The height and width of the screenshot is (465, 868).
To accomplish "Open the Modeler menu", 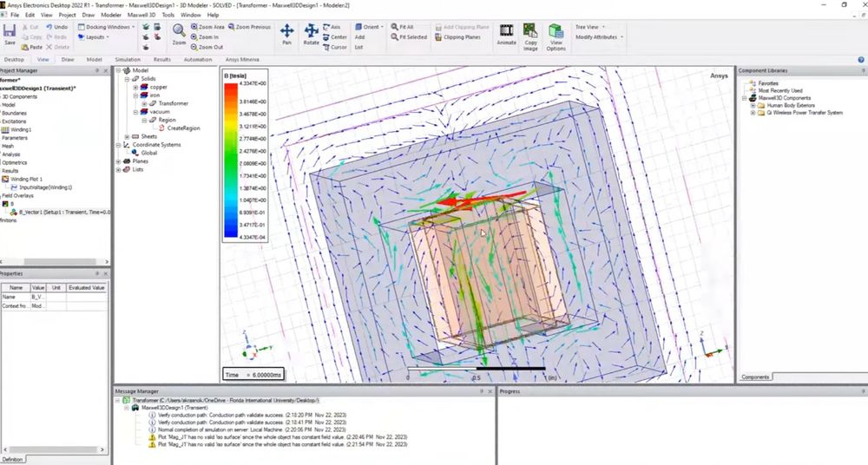I will (x=111, y=15).
